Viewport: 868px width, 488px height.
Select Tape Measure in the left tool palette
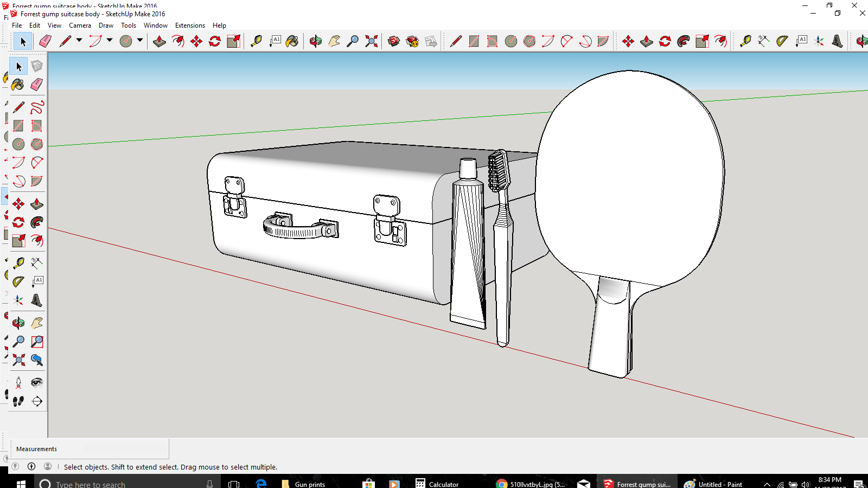pyautogui.click(x=18, y=264)
